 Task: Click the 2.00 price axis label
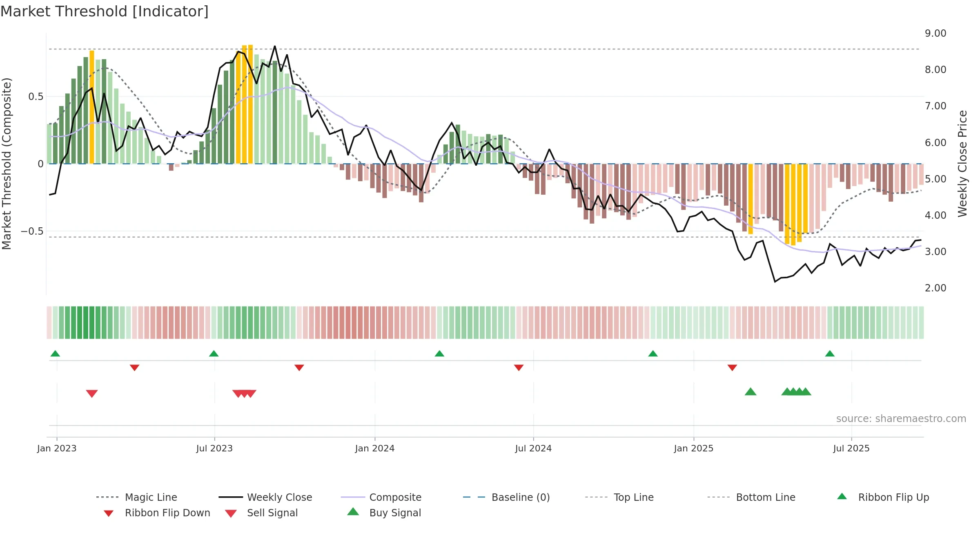pyautogui.click(x=935, y=288)
